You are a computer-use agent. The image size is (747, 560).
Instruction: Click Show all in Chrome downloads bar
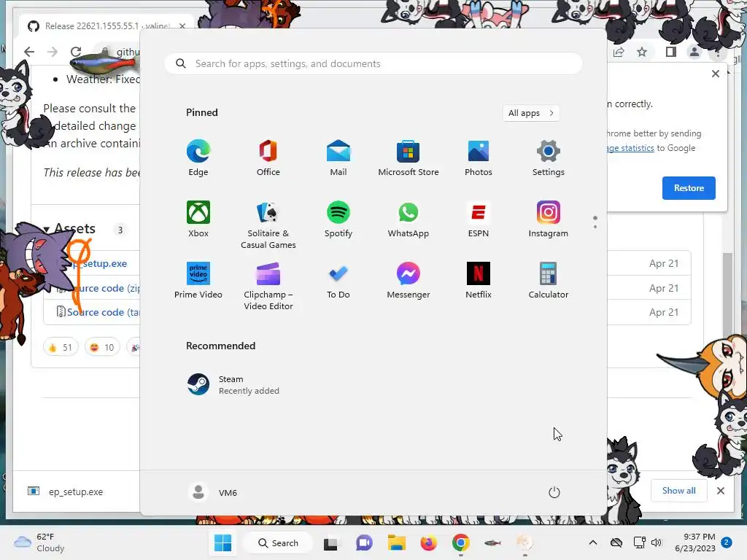click(679, 491)
